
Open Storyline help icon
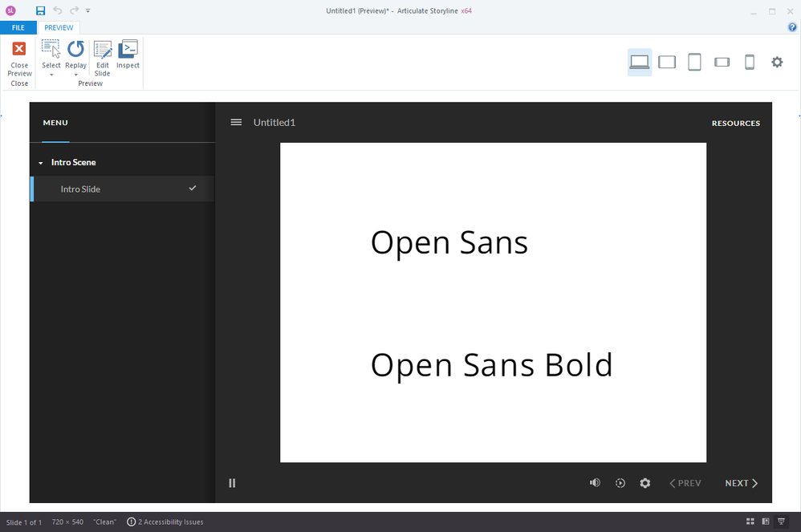click(792, 27)
